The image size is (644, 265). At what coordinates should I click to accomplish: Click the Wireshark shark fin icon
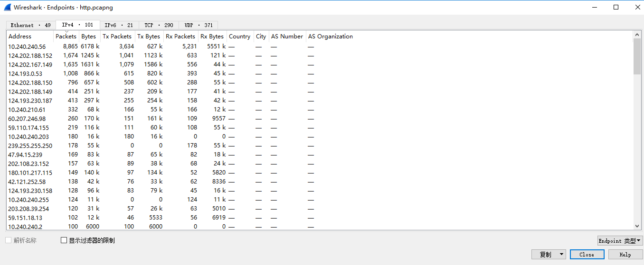point(7,8)
